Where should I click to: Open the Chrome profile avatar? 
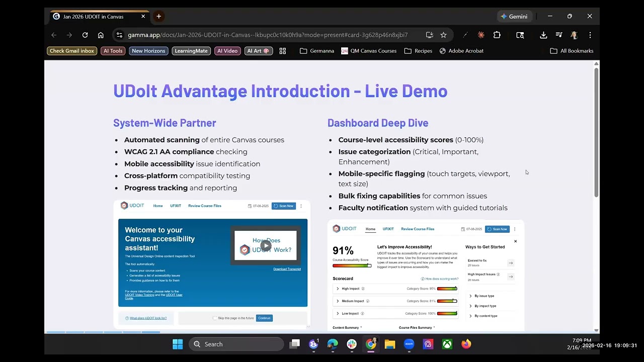pos(574,35)
